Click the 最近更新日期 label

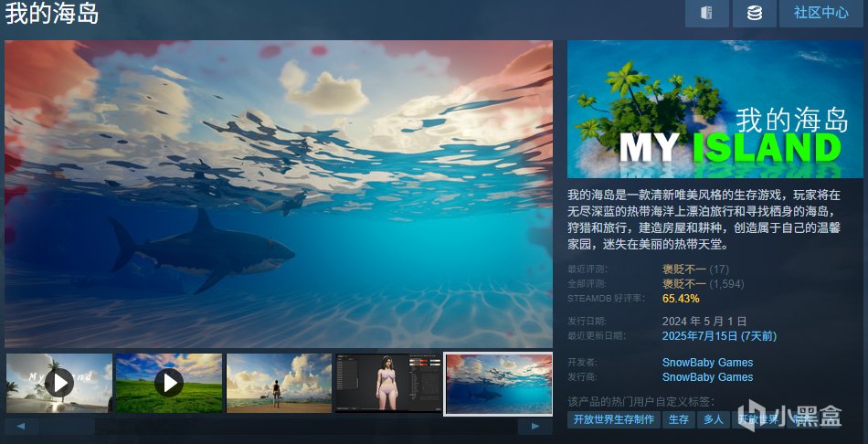597,336
